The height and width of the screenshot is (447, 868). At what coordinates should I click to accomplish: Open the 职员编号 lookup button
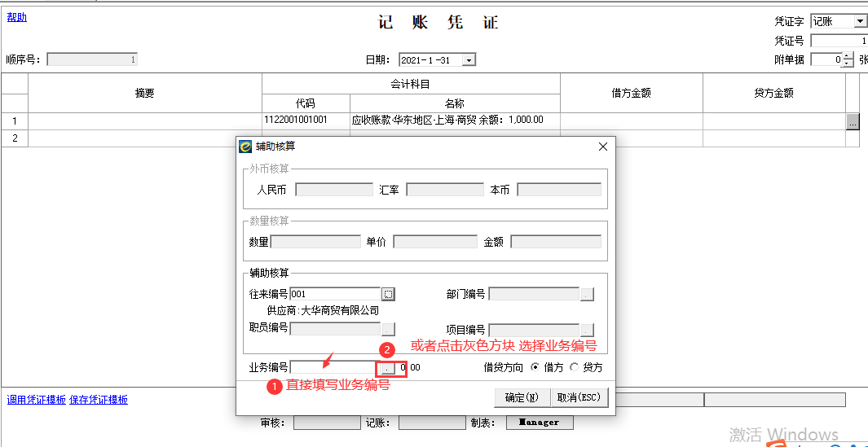(389, 329)
